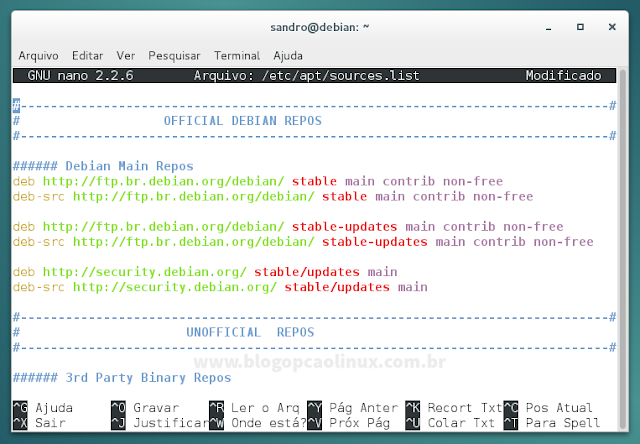Open the Arquivo menu
640x444 pixels.
click(38, 56)
